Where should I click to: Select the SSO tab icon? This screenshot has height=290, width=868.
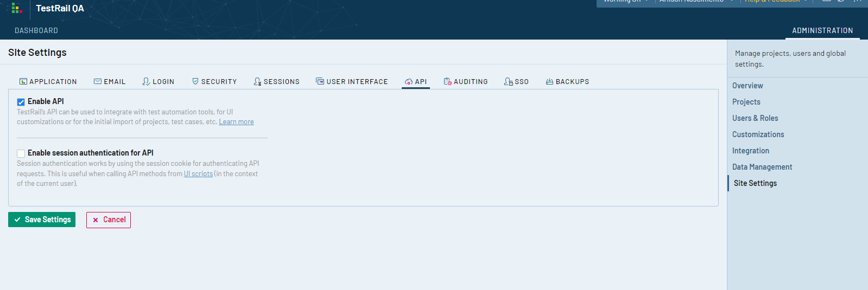click(508, 81)
